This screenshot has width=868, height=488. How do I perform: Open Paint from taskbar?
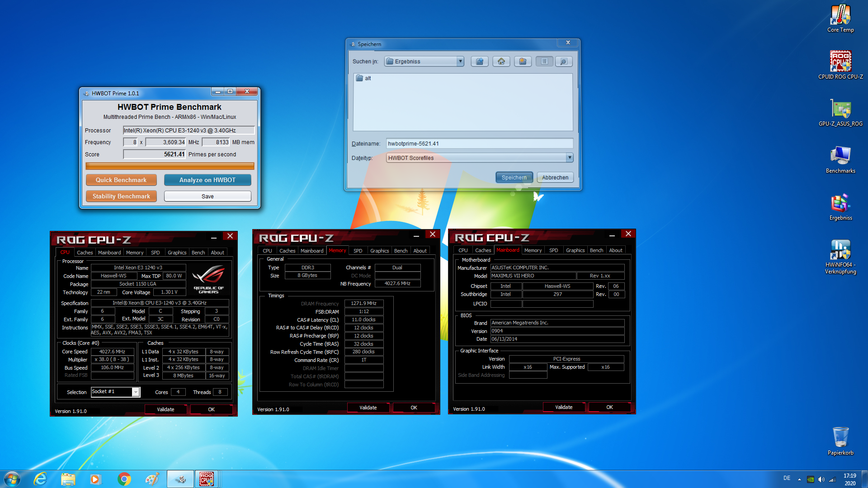[152, 479]
